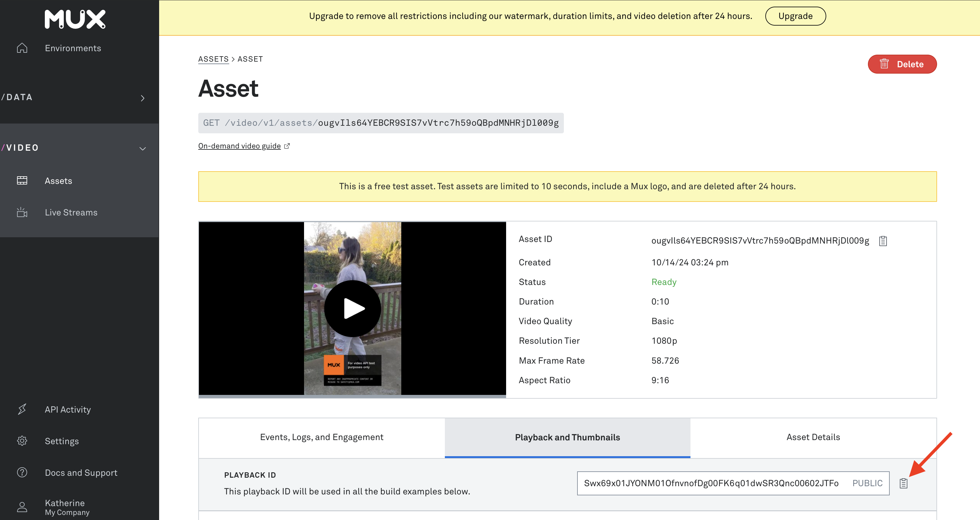This screenshot has height=520, width=980.
Task: Click the Playback ID text field
Action: [711, 483]
